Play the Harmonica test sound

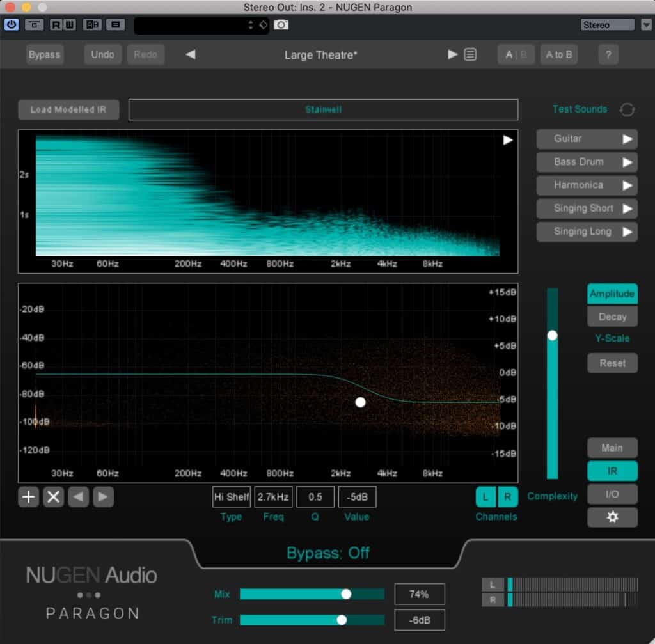tap(587, 185)
